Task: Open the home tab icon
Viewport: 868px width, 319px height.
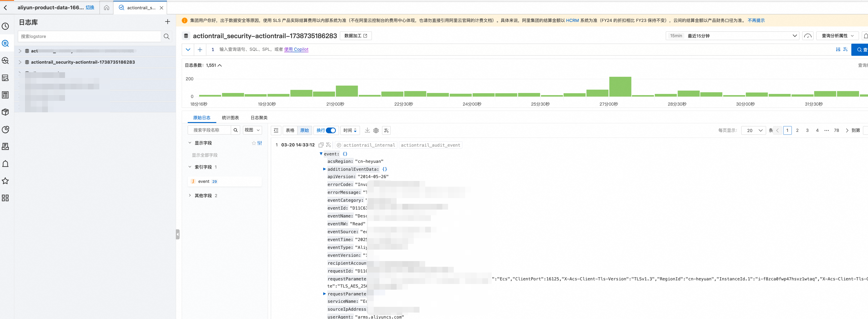Action: [106, 8]
